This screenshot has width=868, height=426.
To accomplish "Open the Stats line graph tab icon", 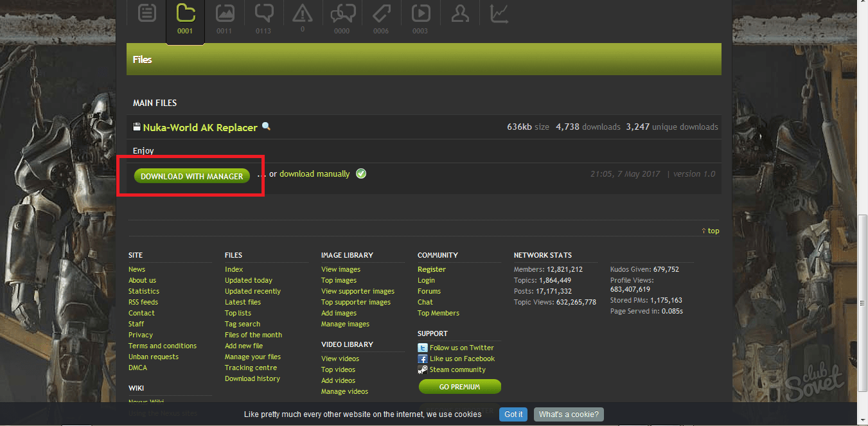I will [499, 13].
